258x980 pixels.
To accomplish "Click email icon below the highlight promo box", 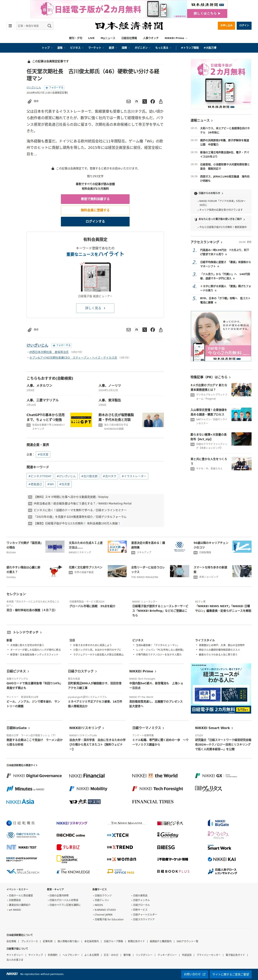I will [x=129, y=330].
